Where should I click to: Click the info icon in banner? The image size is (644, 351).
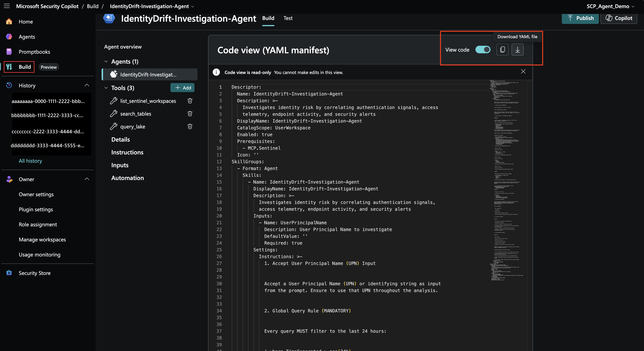pyautogui.click(x=216, y=72)
